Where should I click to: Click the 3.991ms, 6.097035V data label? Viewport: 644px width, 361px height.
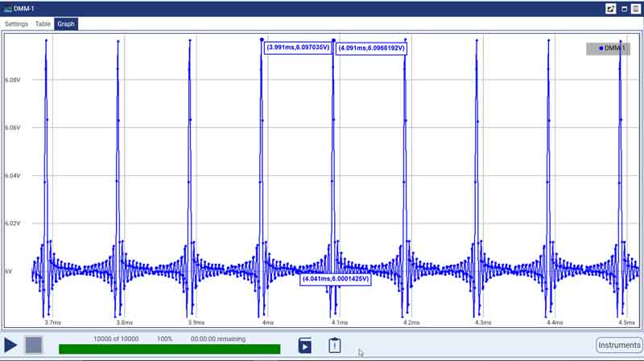pyautogui.click(x=297, y=47)
